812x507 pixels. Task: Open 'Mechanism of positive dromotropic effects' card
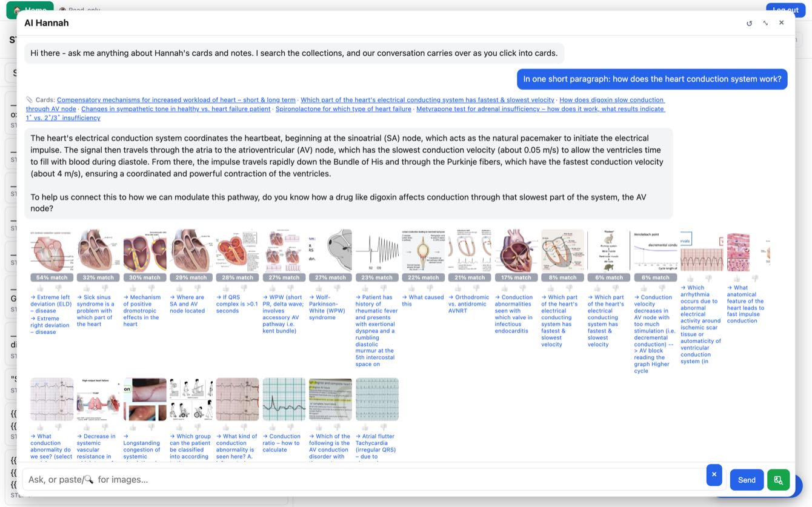142,311
